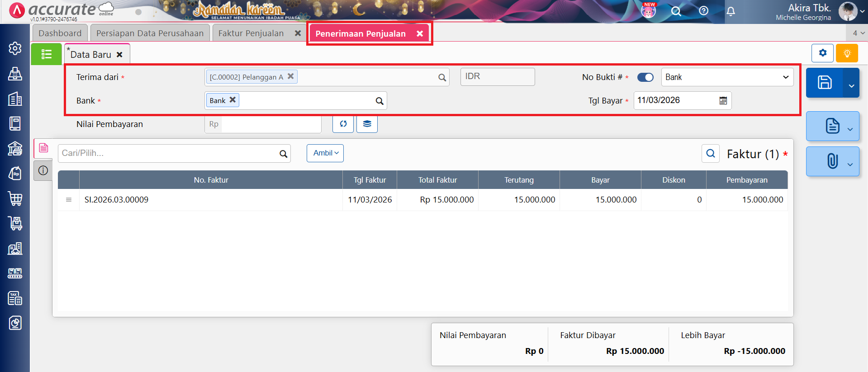Image resolution: width=868 pixels, height=372 pixels.
Task: Open the list view green button
Action: point(46,54)
